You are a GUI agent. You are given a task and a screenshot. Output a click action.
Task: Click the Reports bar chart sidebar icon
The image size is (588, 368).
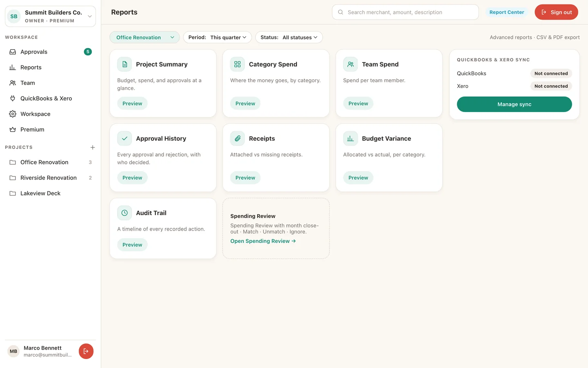coord(13,67)
